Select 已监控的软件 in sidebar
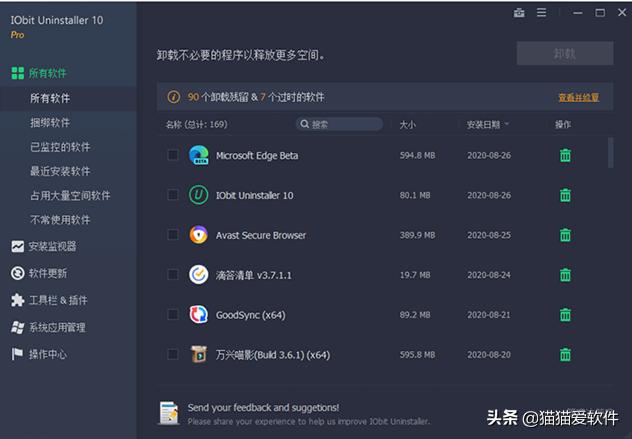Viewport: 632px width, 439px height. (x=60, y=147)
